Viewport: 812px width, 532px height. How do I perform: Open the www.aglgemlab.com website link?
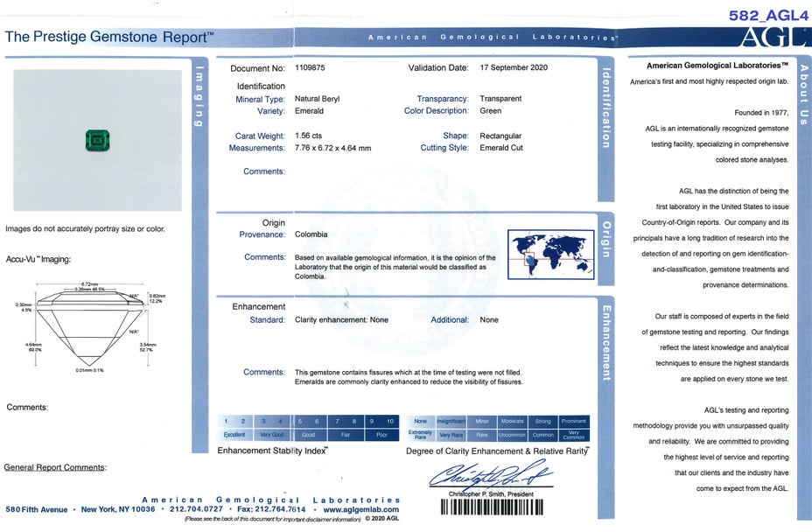coord(360,509)
